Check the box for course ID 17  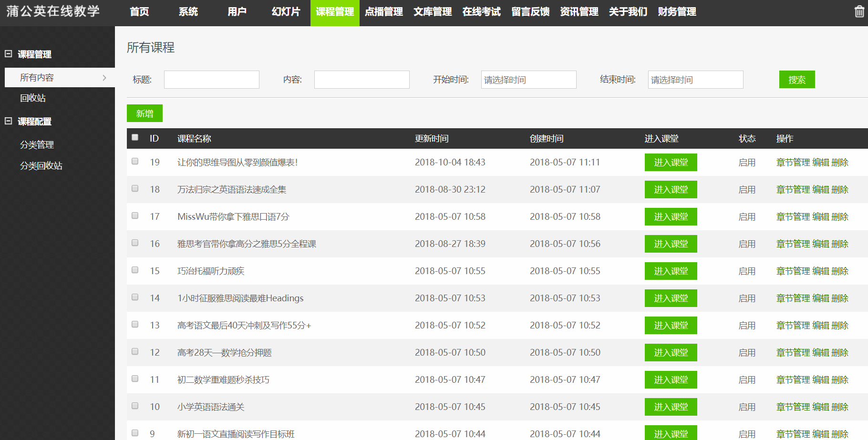pos(135,215)
